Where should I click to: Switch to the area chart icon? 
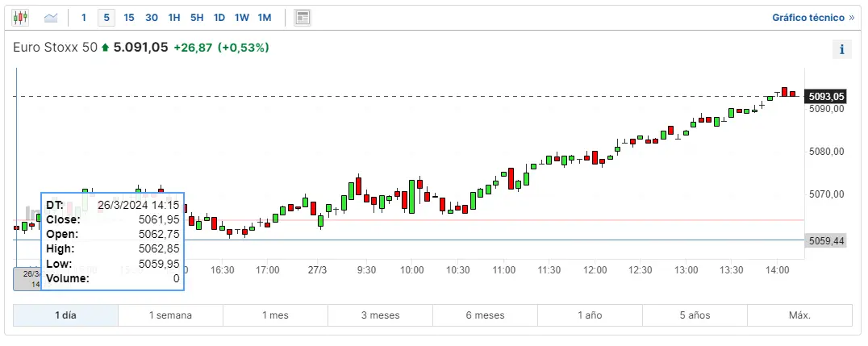click(51, 18)
